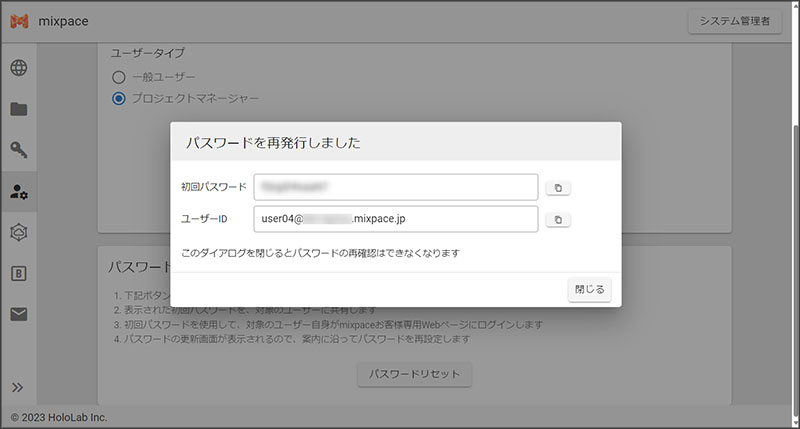Image resolution: width=800 pixels, height=429 pixels.
Task: Click the 初回パスワード text field
Action: coord(395,187)
